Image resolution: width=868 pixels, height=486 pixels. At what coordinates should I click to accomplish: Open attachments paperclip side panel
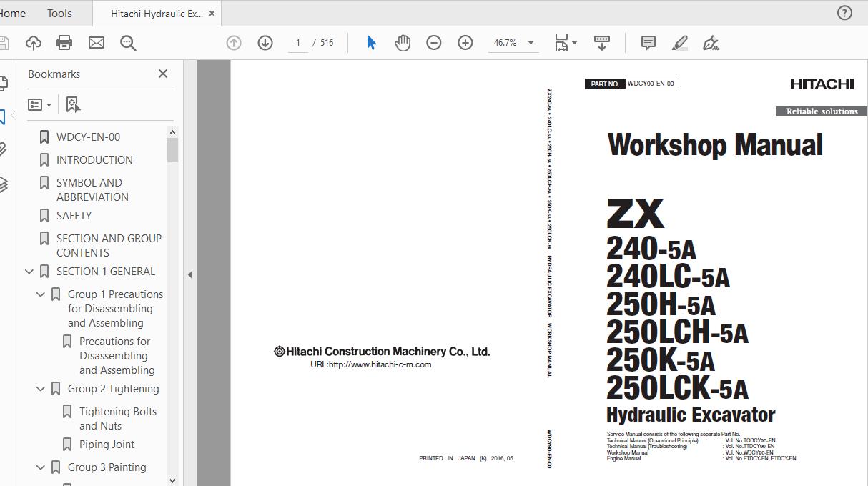point(3,149)
